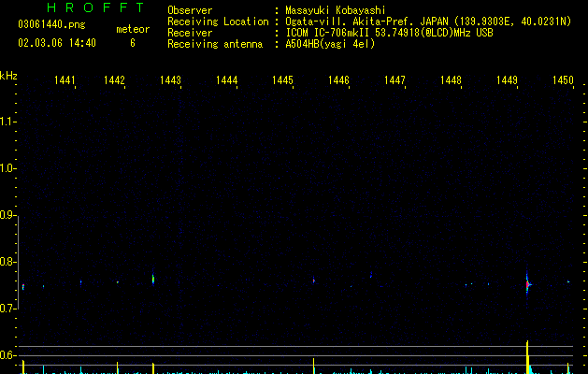The height and width of the screenshot is (374, 588).
Task: Click the 1.0 kHz frequency label
Action: click(x=7, y=168)
